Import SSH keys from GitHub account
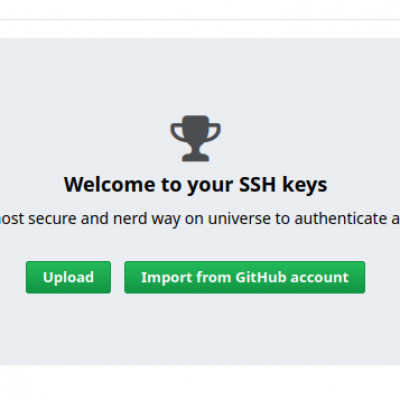The height and width of the screenshot is (400, 400). 245,277
